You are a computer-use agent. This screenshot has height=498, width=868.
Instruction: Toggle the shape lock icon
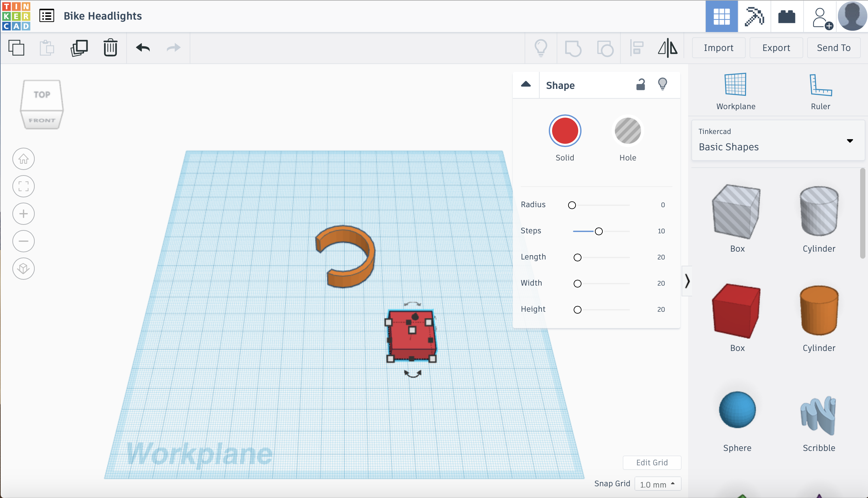pos(640,84)
